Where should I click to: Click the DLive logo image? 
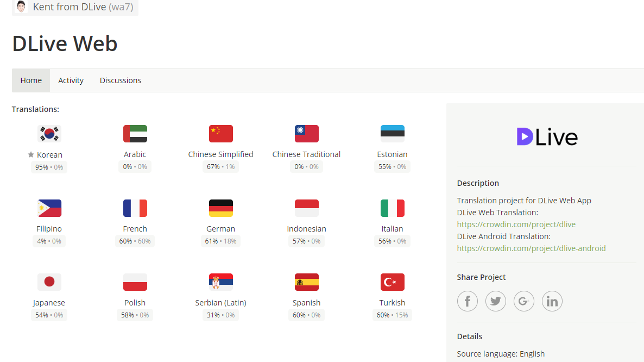click(547, 137)
